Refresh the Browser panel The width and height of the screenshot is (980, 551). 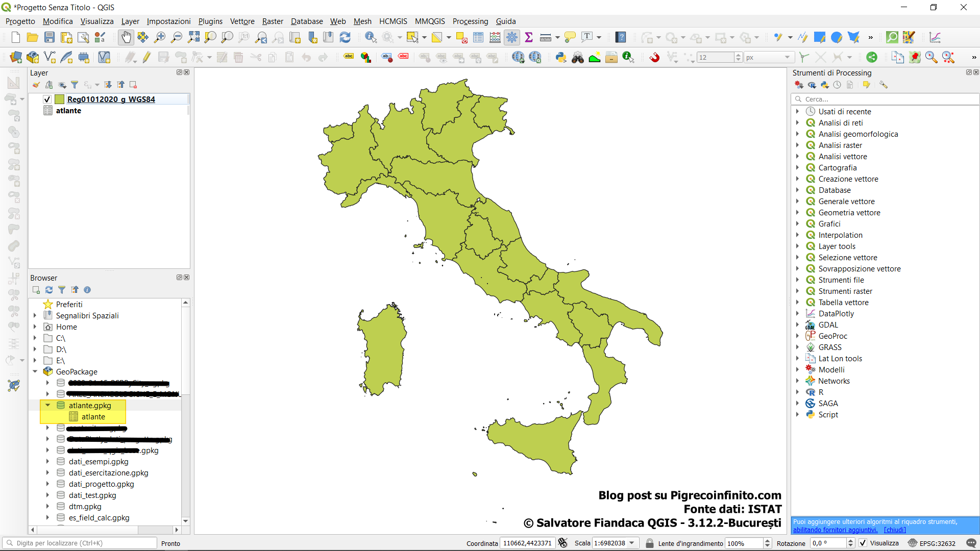(49, 290)
